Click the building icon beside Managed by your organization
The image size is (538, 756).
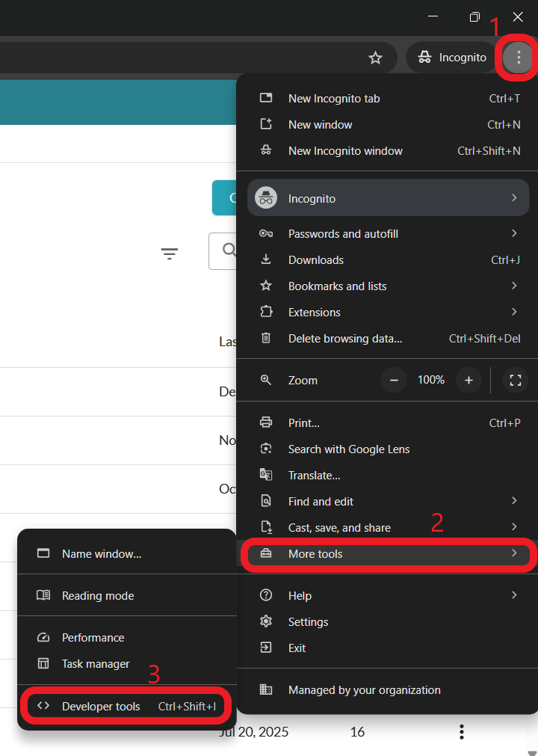266,690
